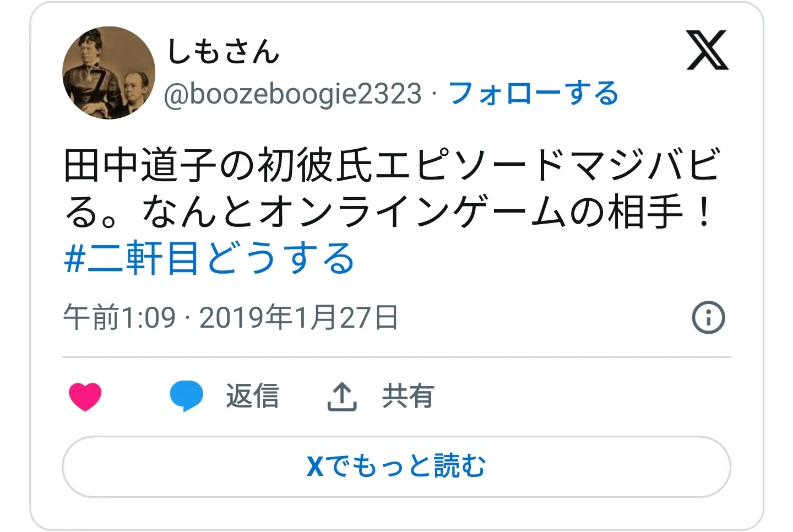
Task: Click the tweet line mentioning 田中道子
Action: click(x=392, y=165)
